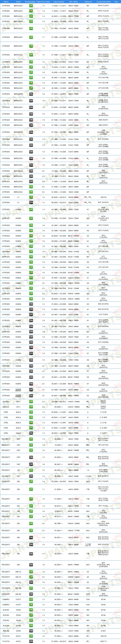Click engine code 'KFU (ET3J4)'

point(104,445)
